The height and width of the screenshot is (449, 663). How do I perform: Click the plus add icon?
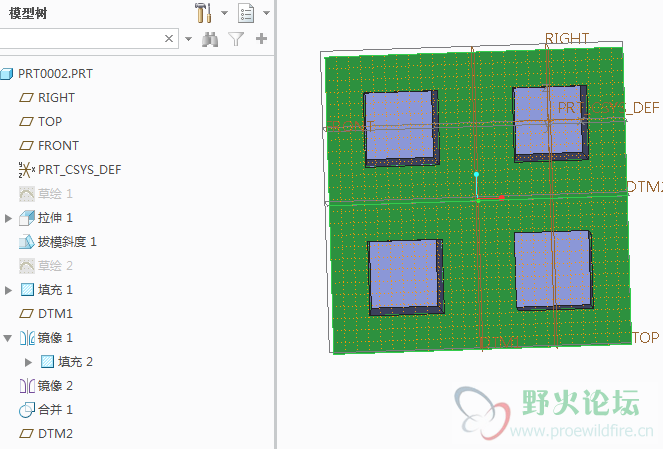click(261, 38)
